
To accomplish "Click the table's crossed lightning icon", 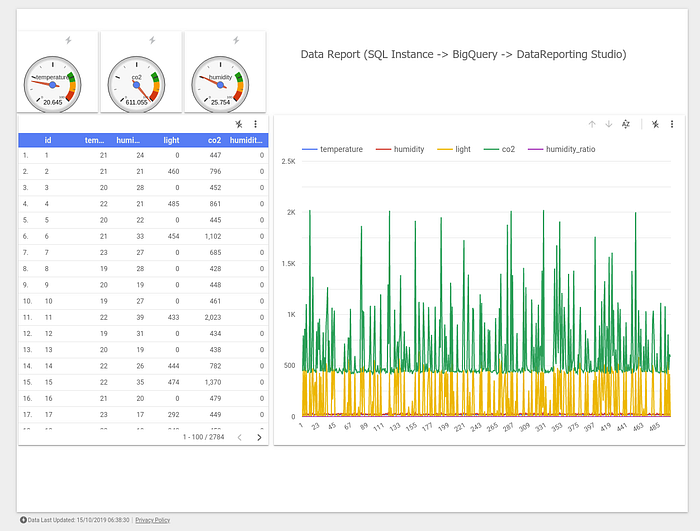I will pos(239,124).
